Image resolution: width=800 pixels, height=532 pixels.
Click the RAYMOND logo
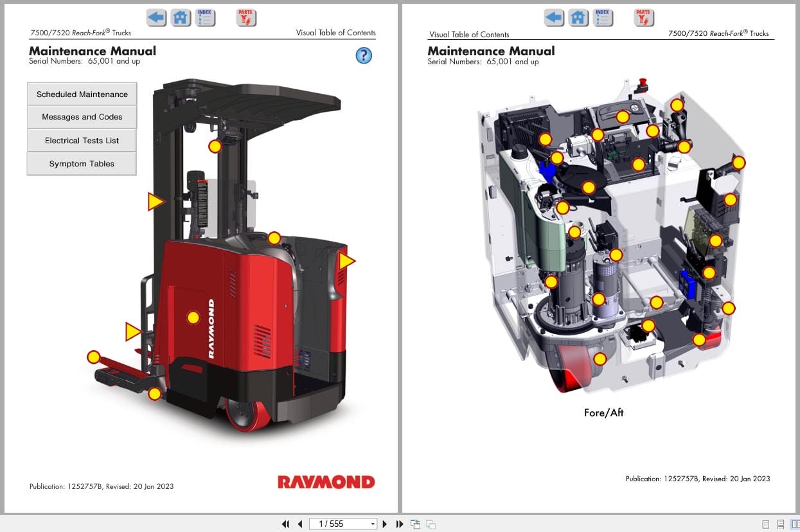[x=326, y=482]
